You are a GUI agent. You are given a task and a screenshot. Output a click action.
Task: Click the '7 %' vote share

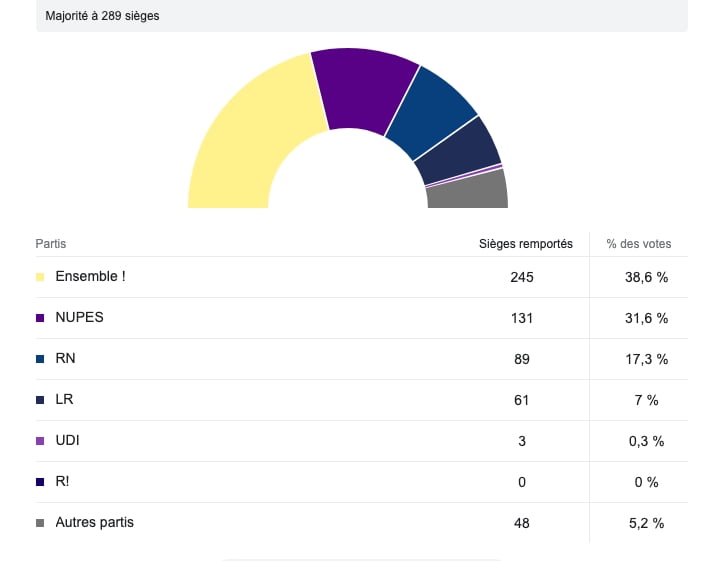pos(647,400)
